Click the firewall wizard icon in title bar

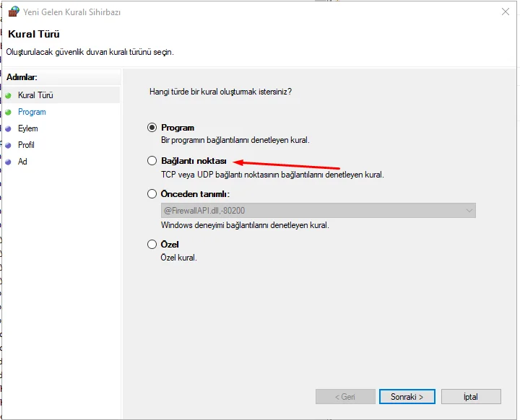tap(14, 12)
